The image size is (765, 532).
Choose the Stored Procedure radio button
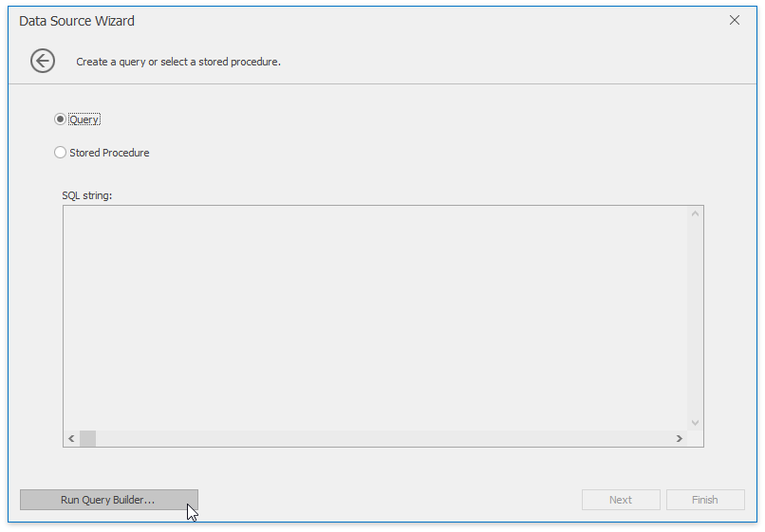pyautogui.click(x=60, y=153)
